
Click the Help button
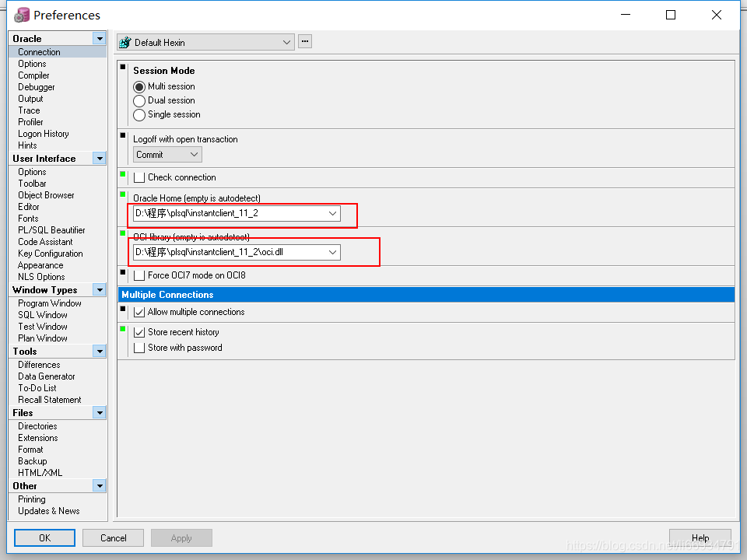700,538
